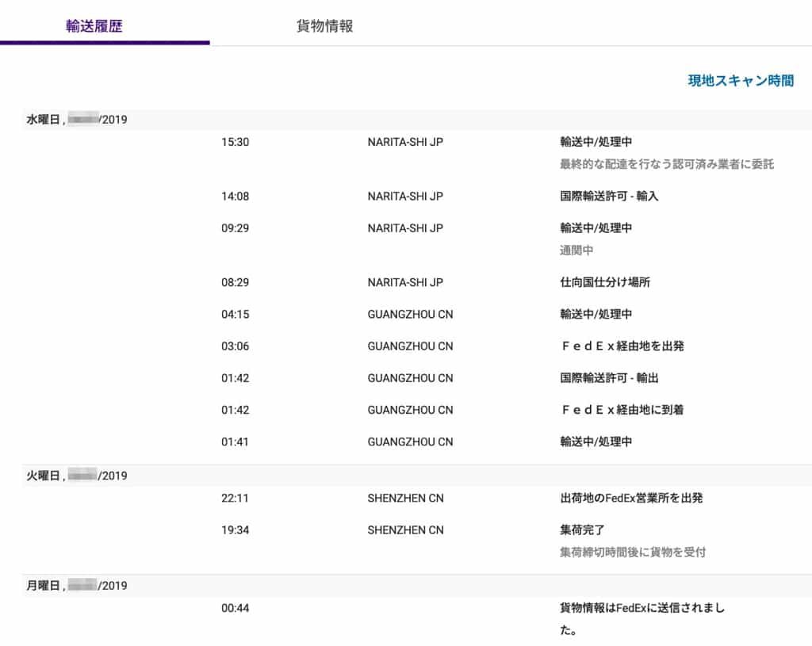The image size is (812, 646).
Task: Click the 01:41 time entry
Action: click(235, 442)
